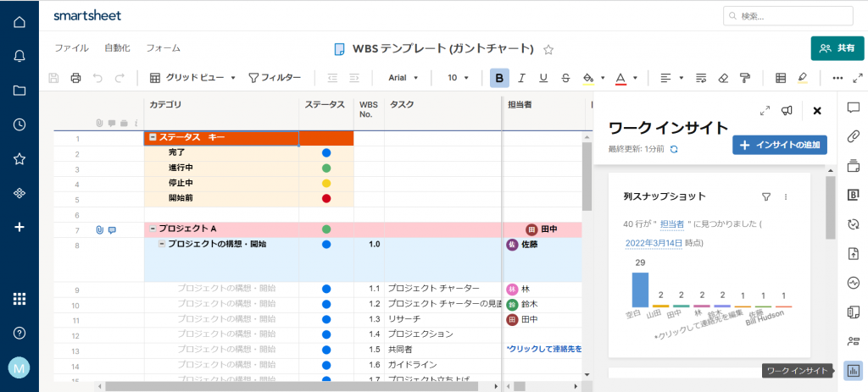Click the 担当者 link in snapshot
This screenshot has width=868, height=392.
click(x=672, y=224)
